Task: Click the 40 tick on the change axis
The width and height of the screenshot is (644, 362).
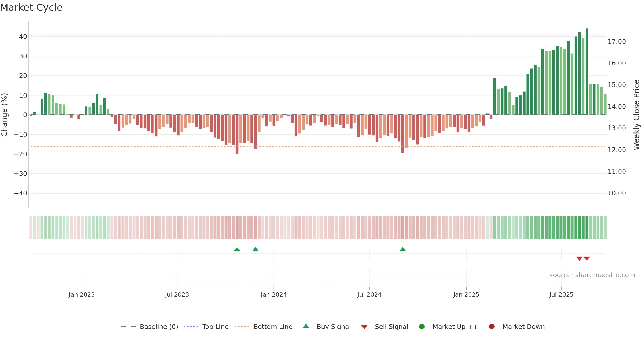Action: (23, 37)
